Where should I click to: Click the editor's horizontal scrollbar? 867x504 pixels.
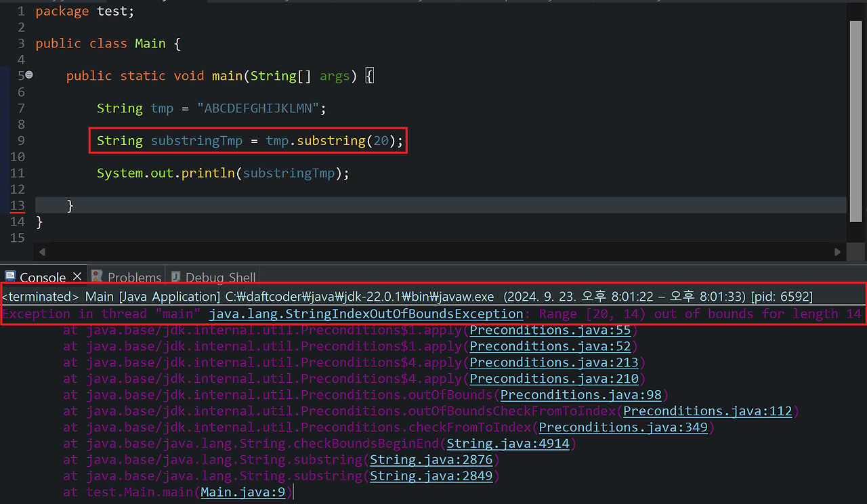(433, 251)
